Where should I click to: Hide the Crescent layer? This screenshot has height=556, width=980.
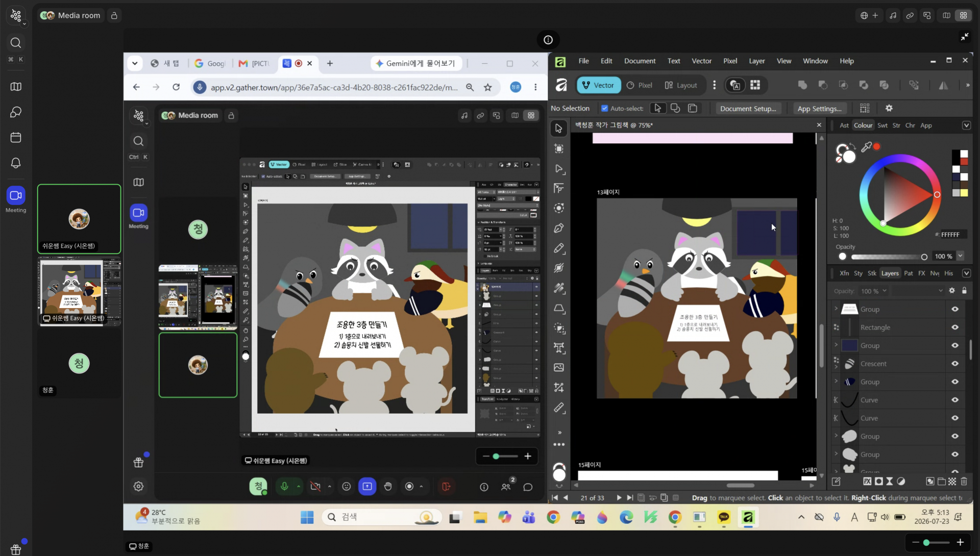(x=955, y=364)
